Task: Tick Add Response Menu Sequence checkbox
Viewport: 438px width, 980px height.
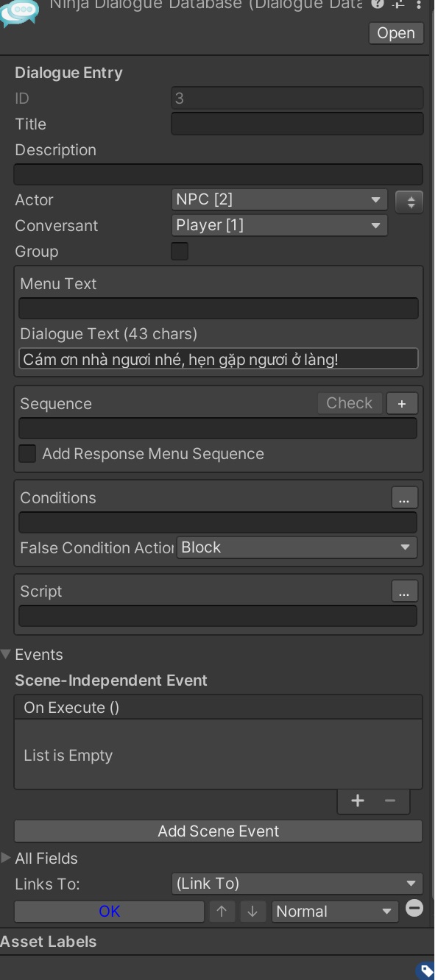Action: (x=27, y=454)
